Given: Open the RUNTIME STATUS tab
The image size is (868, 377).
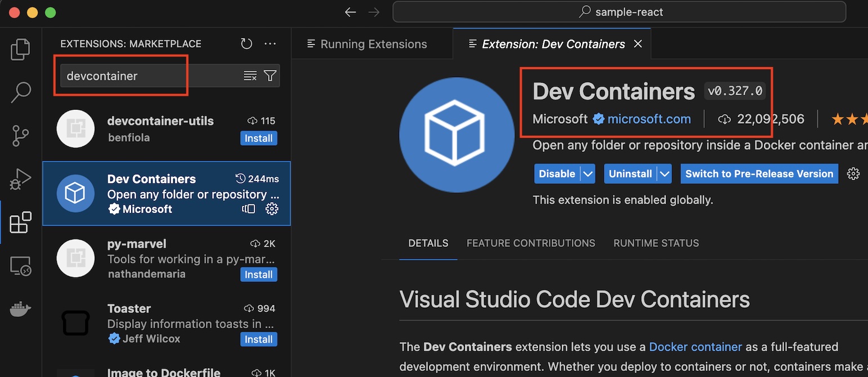Looking at the screenshot, I should tap(656, 243).
